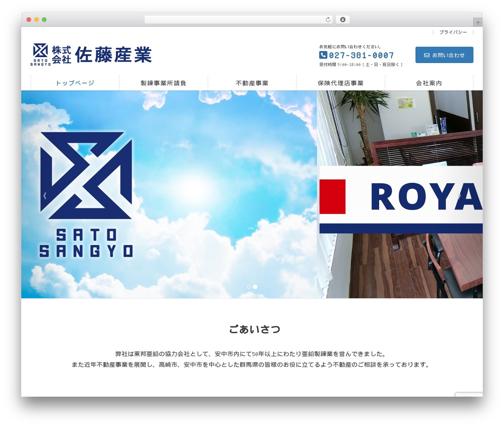504x427 pixels.
Task: Click the お問い合わせ contact button
Action: tap(444, 55)
